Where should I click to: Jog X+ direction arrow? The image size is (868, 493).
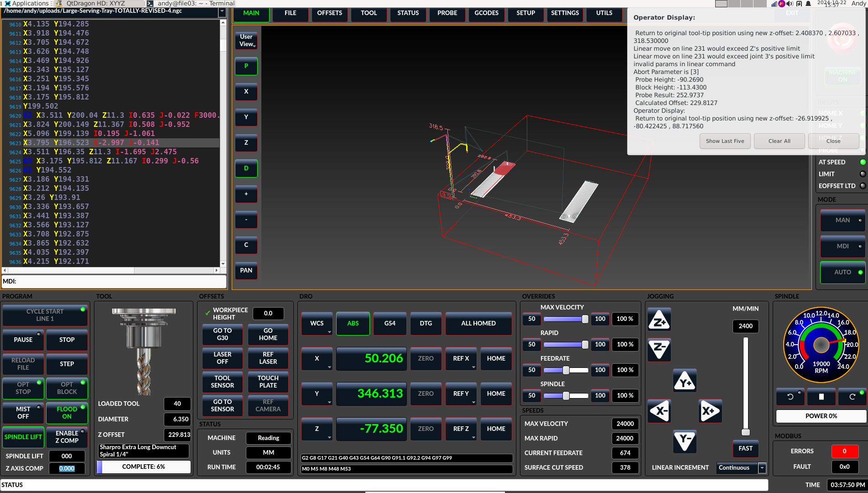[710, 411]
